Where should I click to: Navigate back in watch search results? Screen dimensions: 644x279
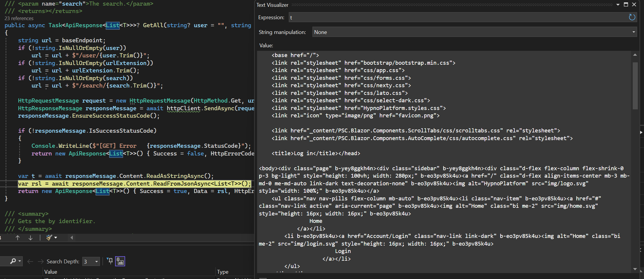(x=30, y=262)
